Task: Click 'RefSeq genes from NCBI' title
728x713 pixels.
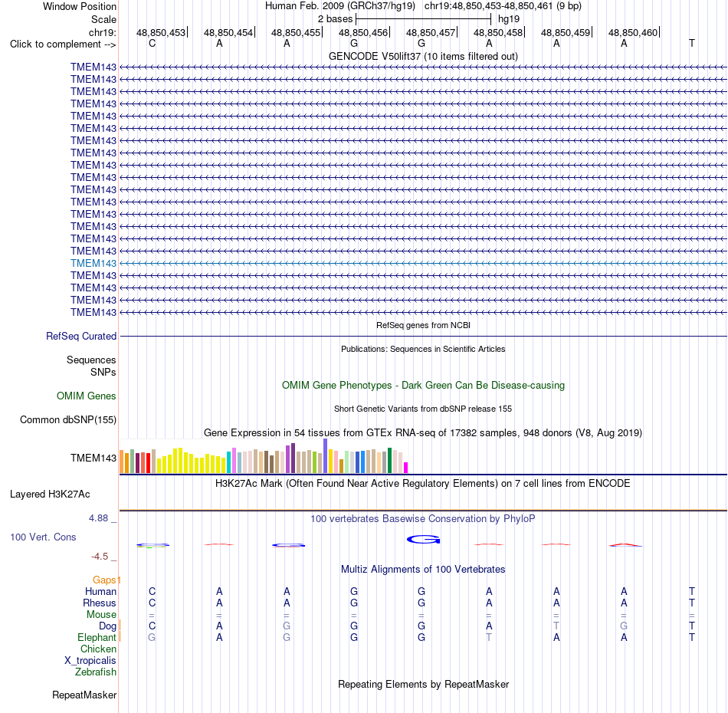Action: 423,325
